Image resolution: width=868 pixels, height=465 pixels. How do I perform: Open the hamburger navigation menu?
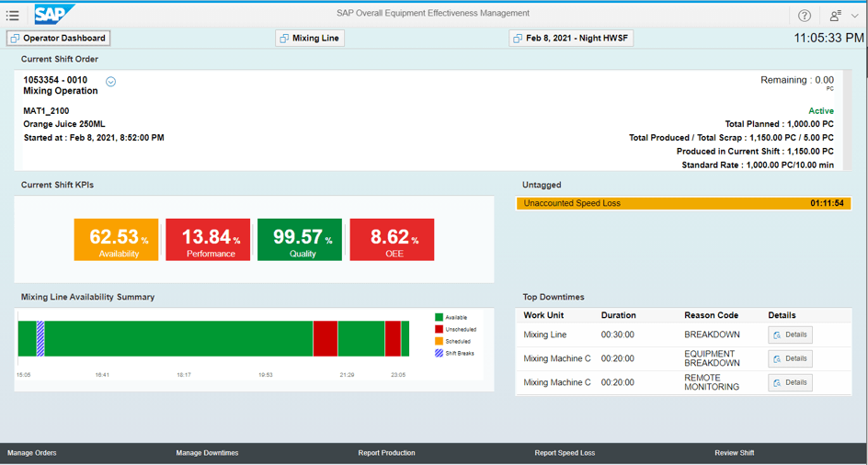(x=13, y=16)
